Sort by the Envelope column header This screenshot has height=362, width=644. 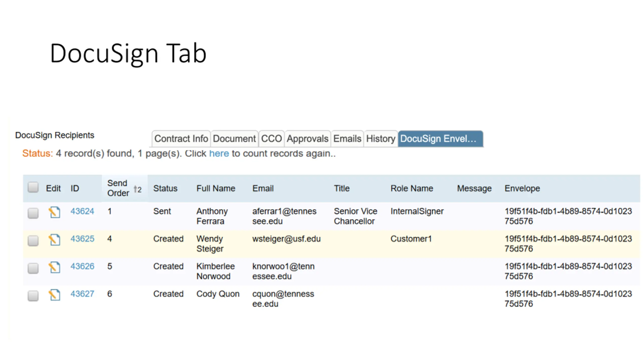(x=522, y=188)
